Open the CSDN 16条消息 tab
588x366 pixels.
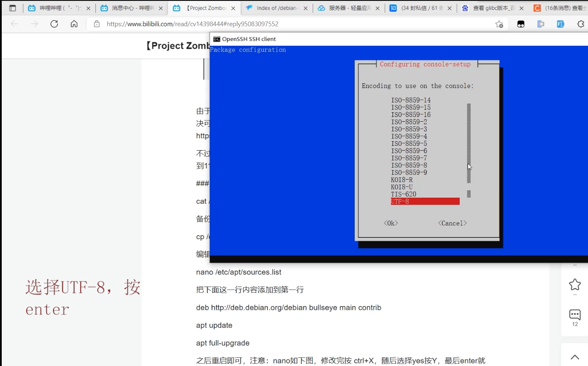tap(559, 8)
